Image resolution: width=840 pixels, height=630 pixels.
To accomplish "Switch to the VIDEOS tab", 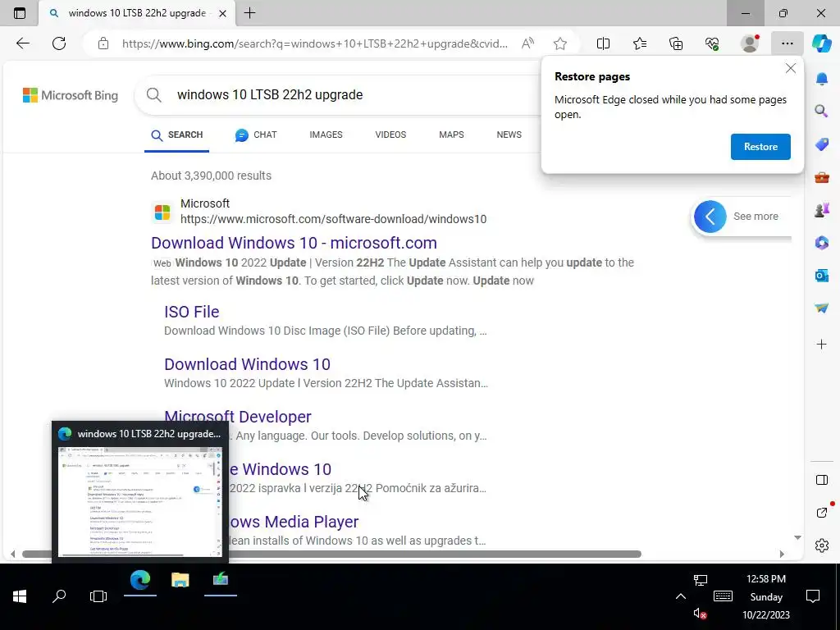I will click(x=390, y=135).
